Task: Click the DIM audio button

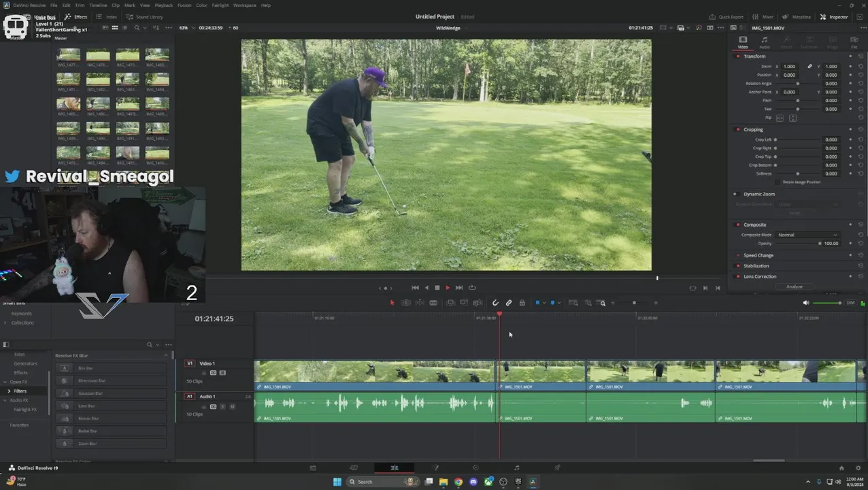Action: pyautogui.click(x=850, y=303)
